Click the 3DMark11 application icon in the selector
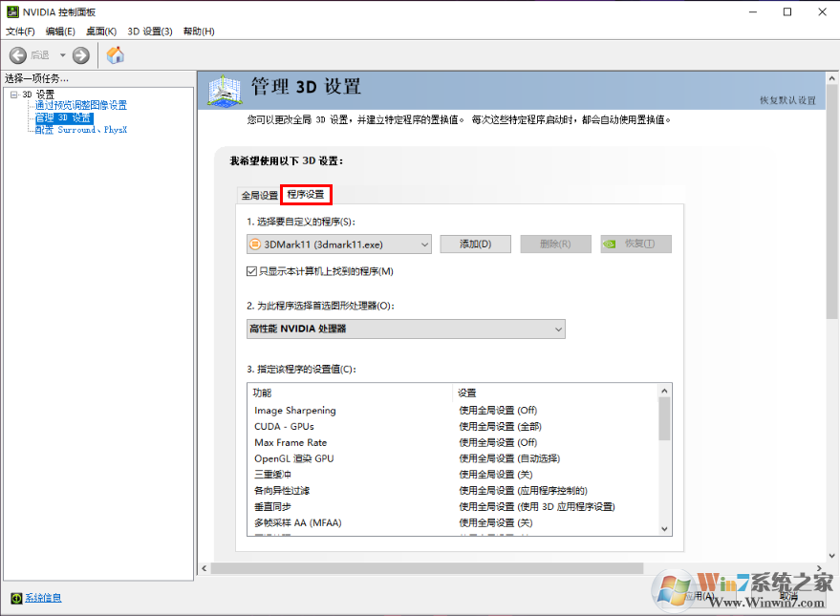The height and width of the screenshot is (616, 840). [253, 244]
